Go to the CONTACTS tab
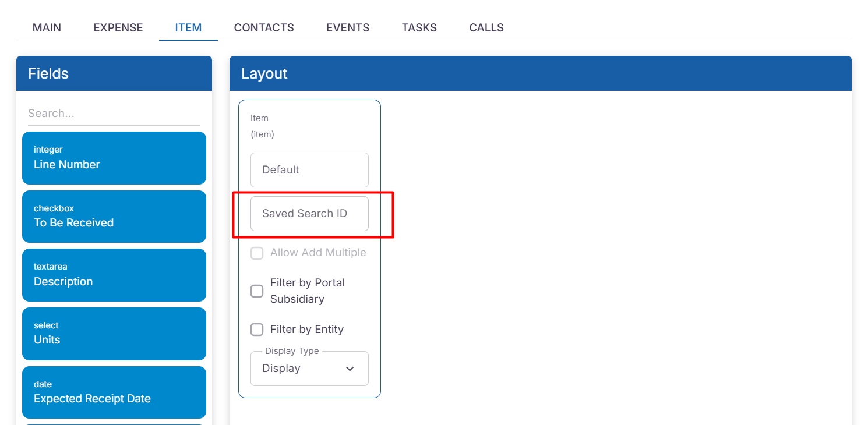The width and height of the screenshot is (868, 425). [x=264, y=27]
